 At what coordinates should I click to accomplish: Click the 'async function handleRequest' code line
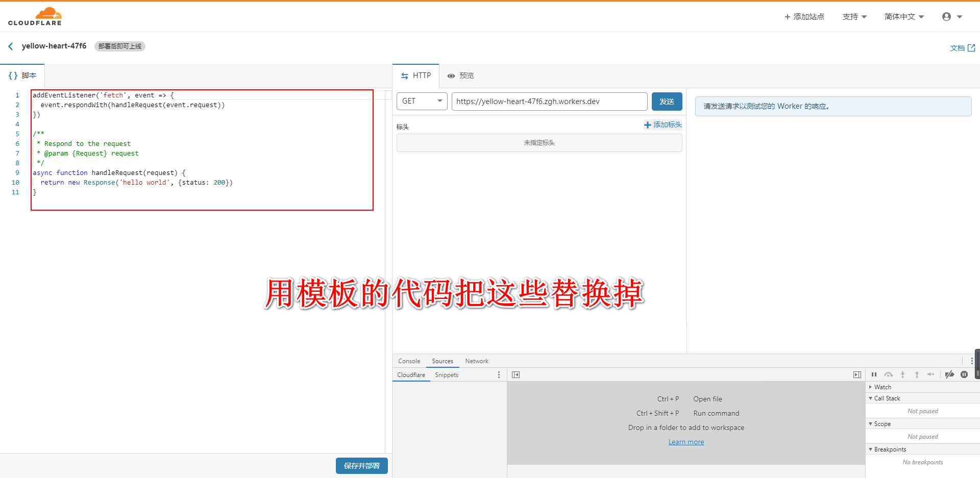click(x=109, y=173)
